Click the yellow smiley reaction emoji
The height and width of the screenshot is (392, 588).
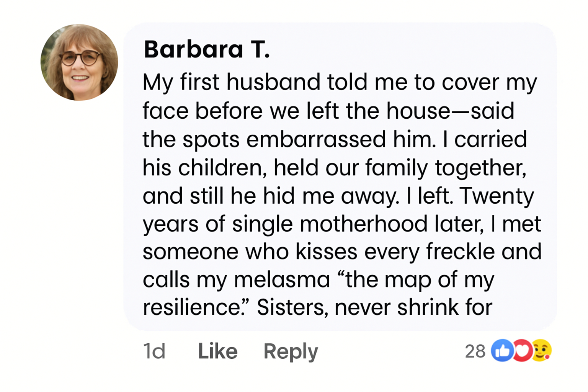[542, 350]
